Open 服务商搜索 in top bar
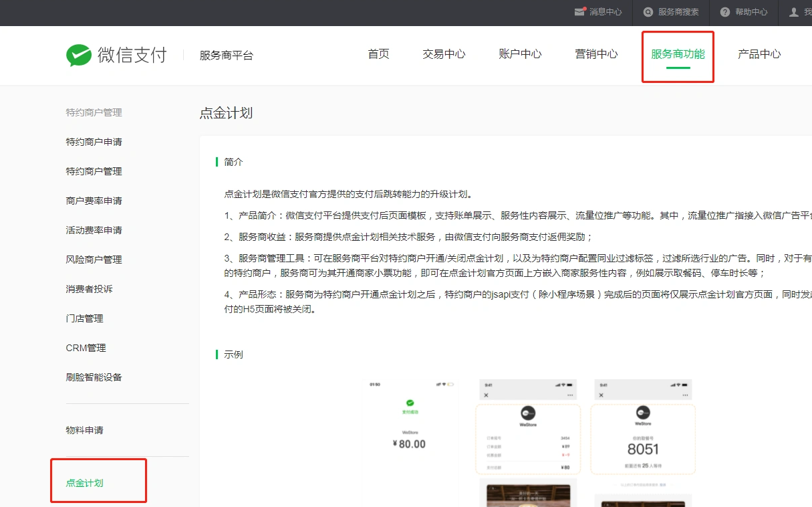812x507 pixels. click(x=678, y=12)
